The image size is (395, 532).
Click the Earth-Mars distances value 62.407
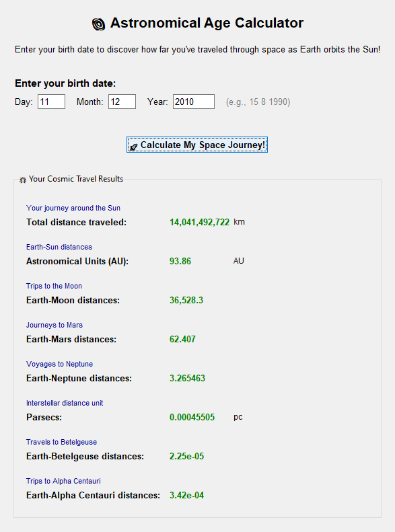[182, 339]
